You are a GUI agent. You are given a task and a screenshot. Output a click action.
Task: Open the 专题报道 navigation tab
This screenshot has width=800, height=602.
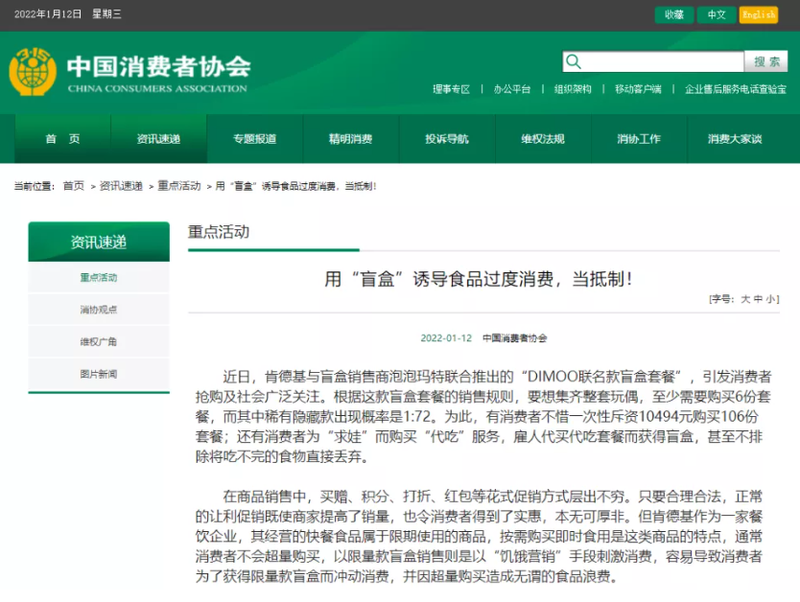click(x=255, y=139)
